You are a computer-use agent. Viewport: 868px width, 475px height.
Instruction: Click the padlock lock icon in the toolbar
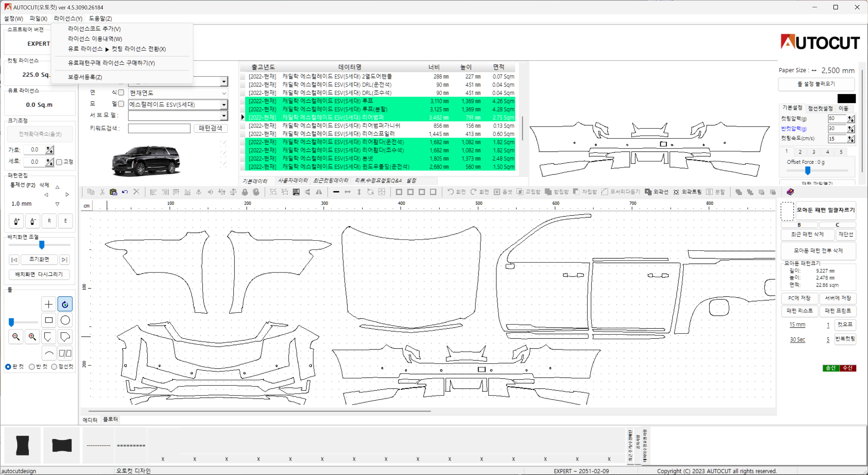(245, 192)
